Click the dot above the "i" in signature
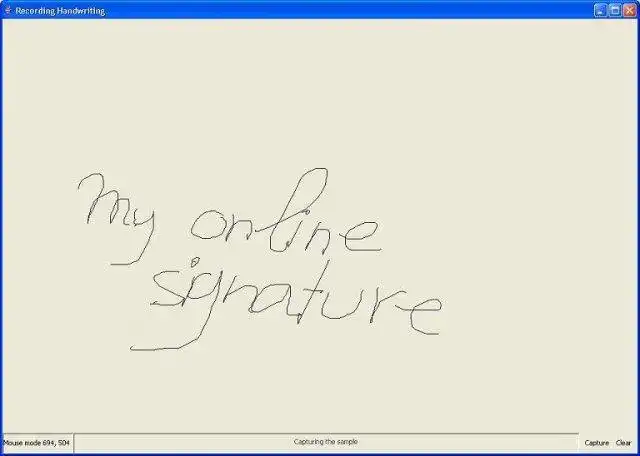Screen dimensions: 640x456 [195, 260]
